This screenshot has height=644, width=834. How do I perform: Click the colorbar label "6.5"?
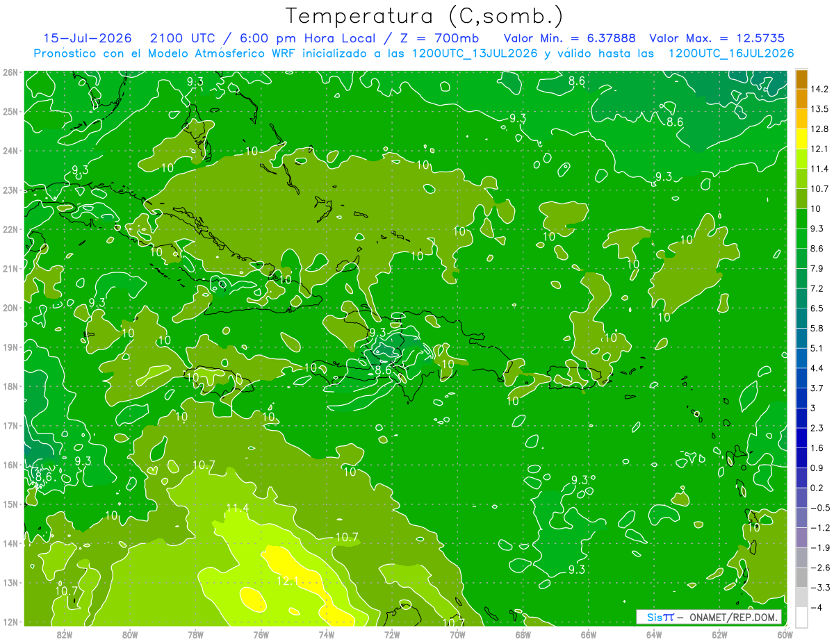point(817,308)
